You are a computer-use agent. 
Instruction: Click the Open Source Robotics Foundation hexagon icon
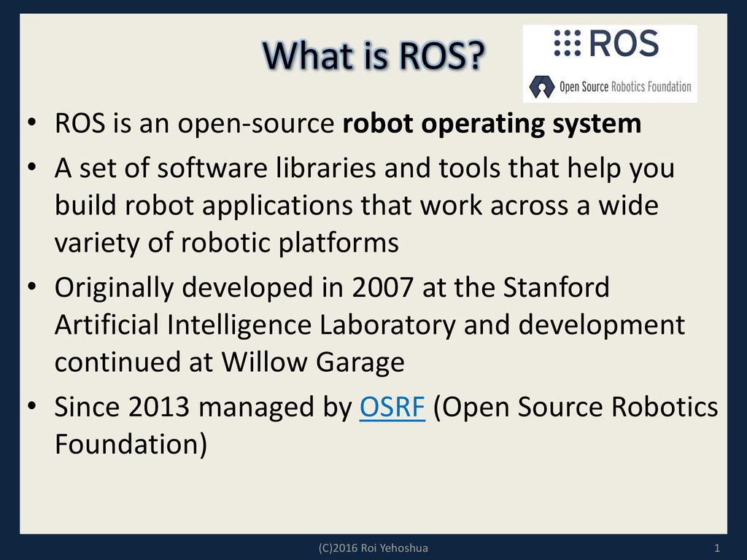tap(542, 87)
